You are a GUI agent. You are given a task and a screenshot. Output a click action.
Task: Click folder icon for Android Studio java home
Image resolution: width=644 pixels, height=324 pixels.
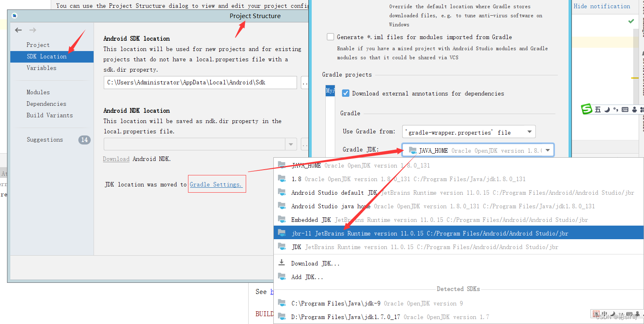pyautogui.click(x=282, y=205)
